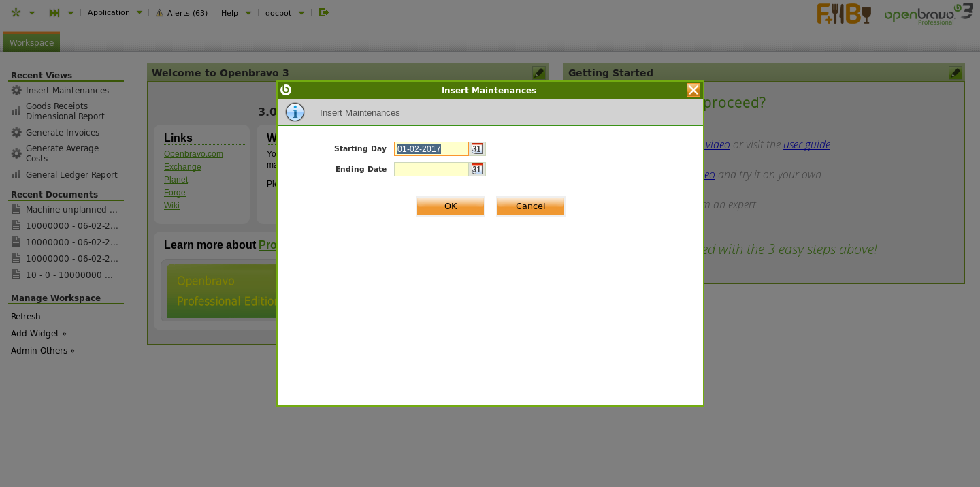980x487 pixels.
Task: Open the user guide link
Action: pos(806,144)
